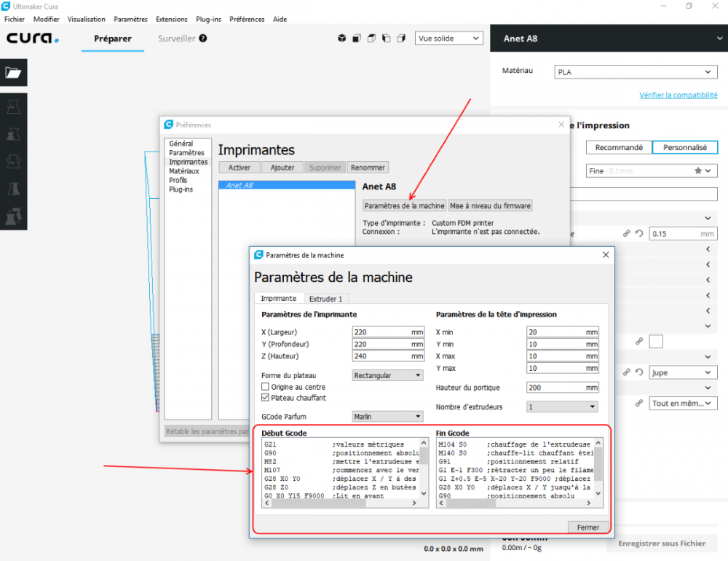728x561 pixels.
Task: Click the star icon in Fine profile
Action: (x=698, y=170)
